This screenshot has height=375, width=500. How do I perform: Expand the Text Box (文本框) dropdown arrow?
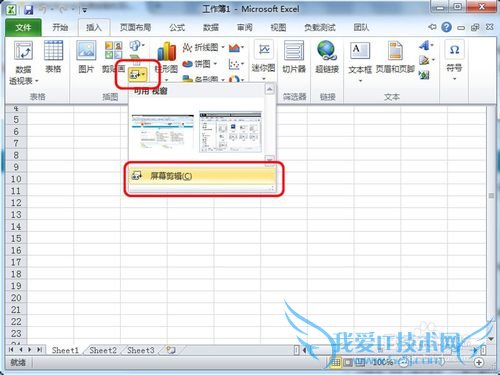[x=360, y=81]
